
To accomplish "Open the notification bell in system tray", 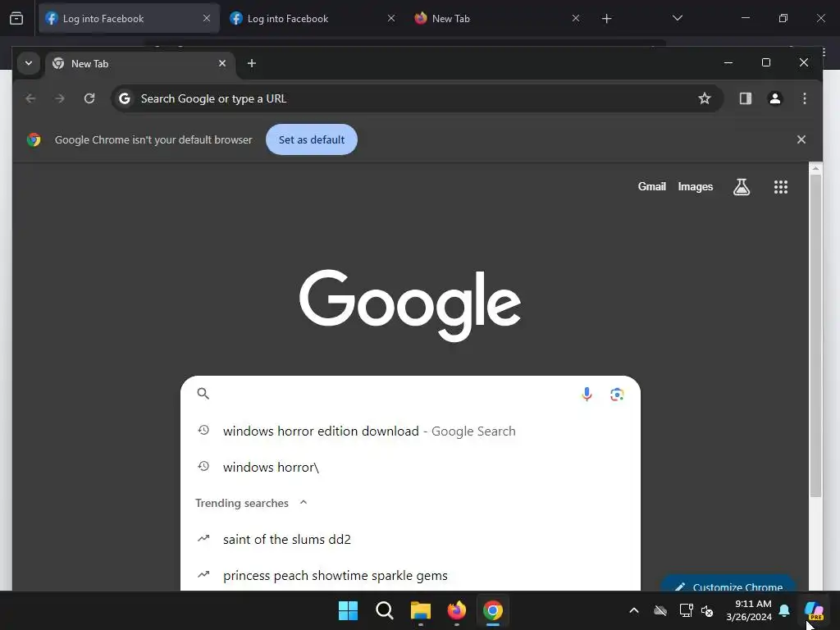I will (x=784, y=610).
